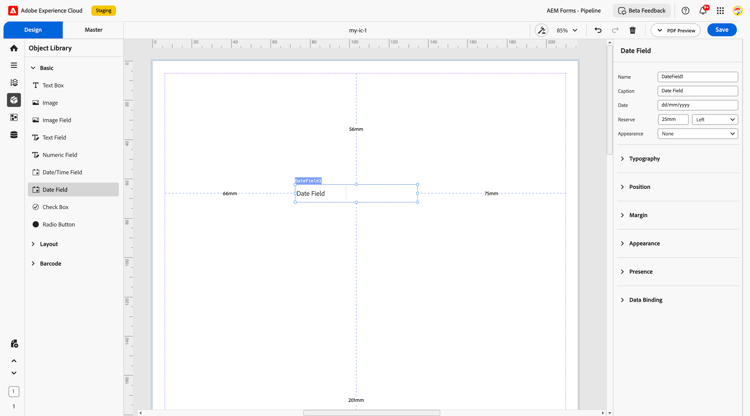This screenshot has height=416, width=750.
Task: Click the Staging badge
Action: [103, 11]
